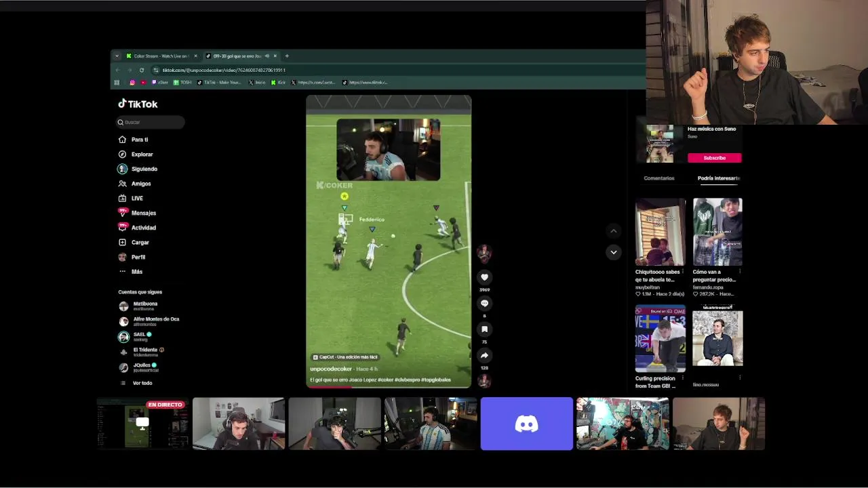The image size is (868, 488).
Task: Open the YouTube bookmark
Action: tap(143, 83)
